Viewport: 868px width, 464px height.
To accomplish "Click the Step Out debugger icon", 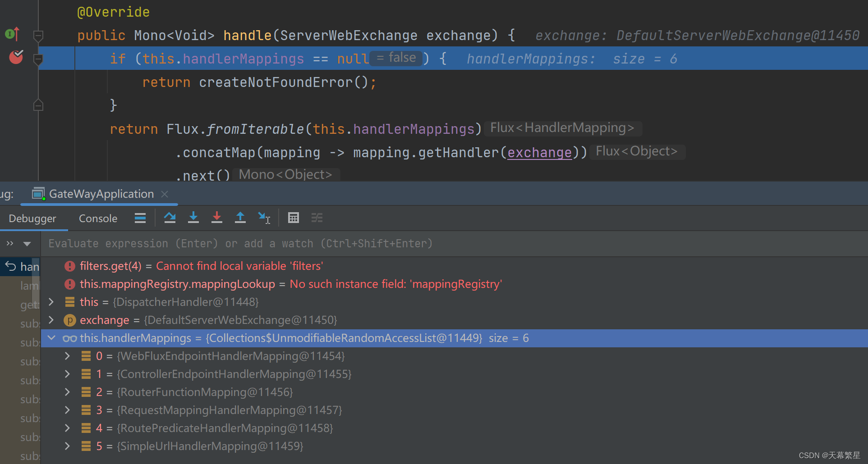I will (x=240, y=218).
